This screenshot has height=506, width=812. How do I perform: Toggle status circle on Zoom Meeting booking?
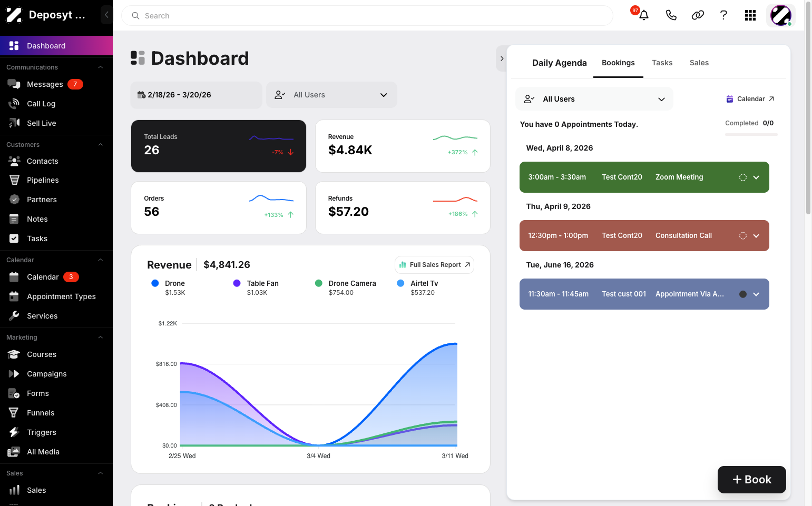(743, 177)
